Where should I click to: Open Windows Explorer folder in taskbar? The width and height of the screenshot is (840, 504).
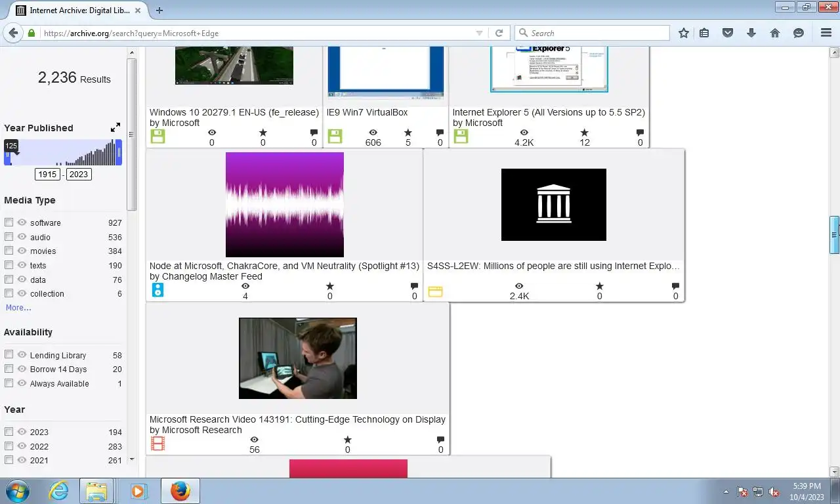point(96,491)
